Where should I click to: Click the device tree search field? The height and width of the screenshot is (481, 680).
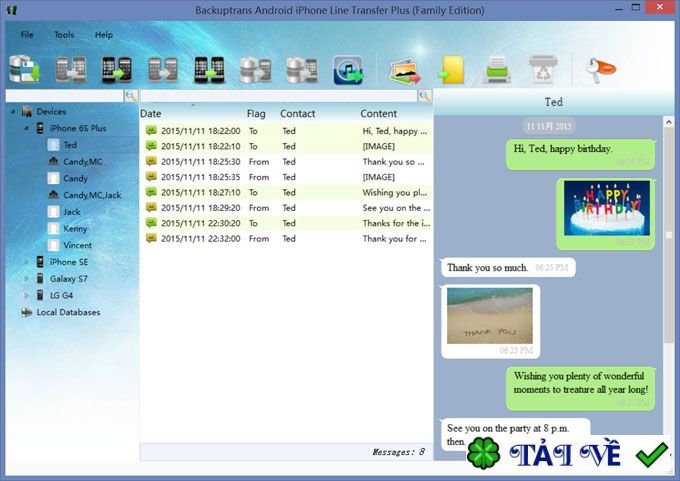pyautogui.click(x=64, y=96)
